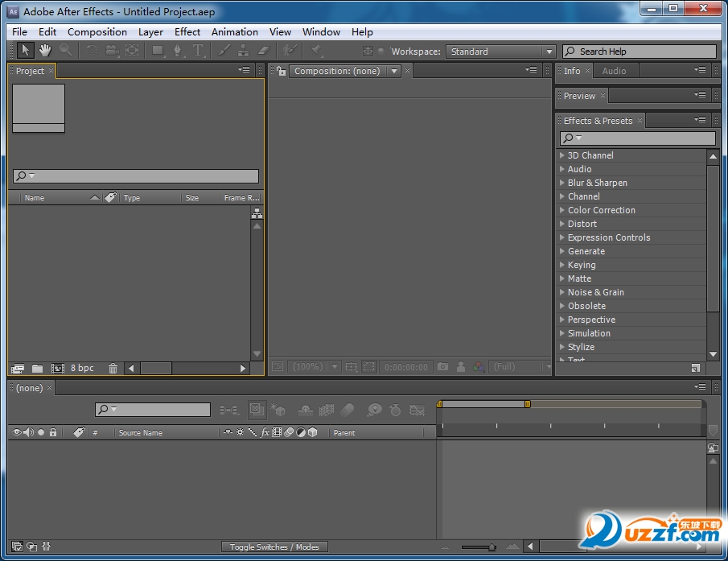Create a new folder in Project panel

[x=38, y=369]
